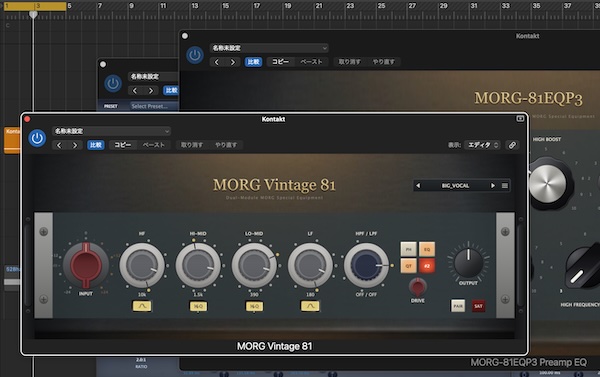Image resolution: width=600 pixels, height=377 pixels.
Task: Click コピー in MORG-81EQP3 window
Action: click(x=280, y=62)
